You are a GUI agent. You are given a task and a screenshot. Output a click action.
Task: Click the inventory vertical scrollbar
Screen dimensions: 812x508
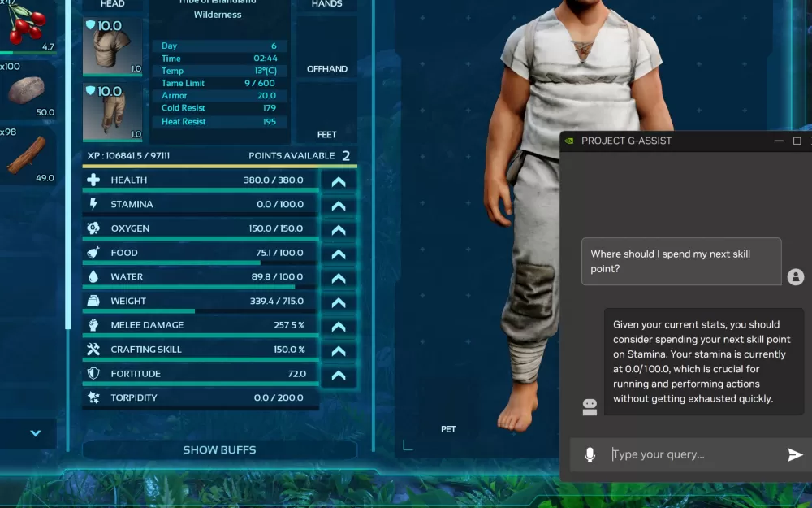(67, 166)
